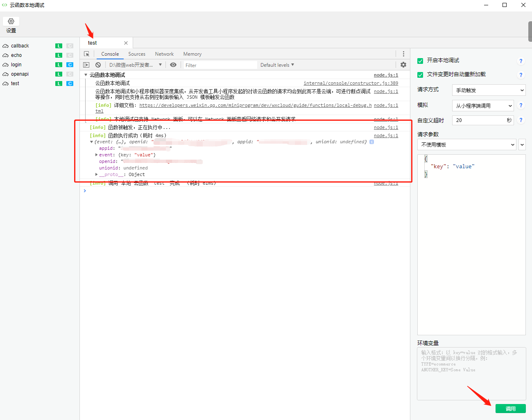Click the object info badge icon
The width and height of the screenshot is (532, 420).
tap(371, 142)
